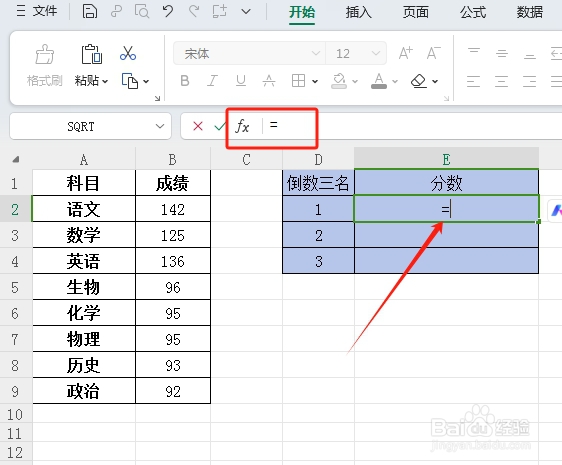Select column E header
This screenshot has width=562, height=465.
coord(446,158)
